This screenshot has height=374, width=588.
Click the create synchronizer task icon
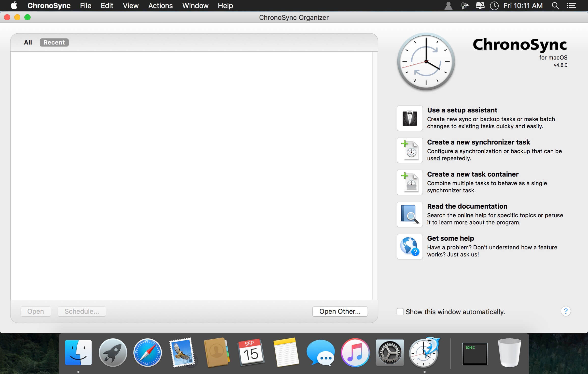(409, 150)
